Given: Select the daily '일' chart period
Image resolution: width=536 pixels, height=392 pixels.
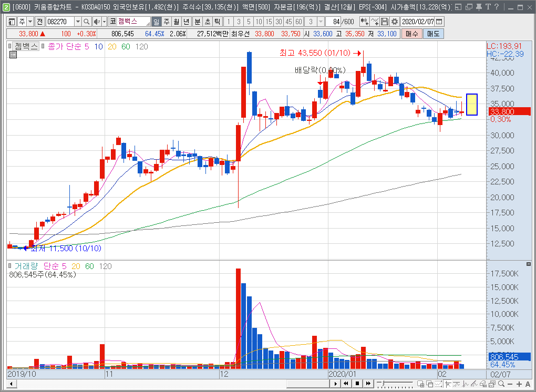Looking at the screenshot, I should 156,22.
